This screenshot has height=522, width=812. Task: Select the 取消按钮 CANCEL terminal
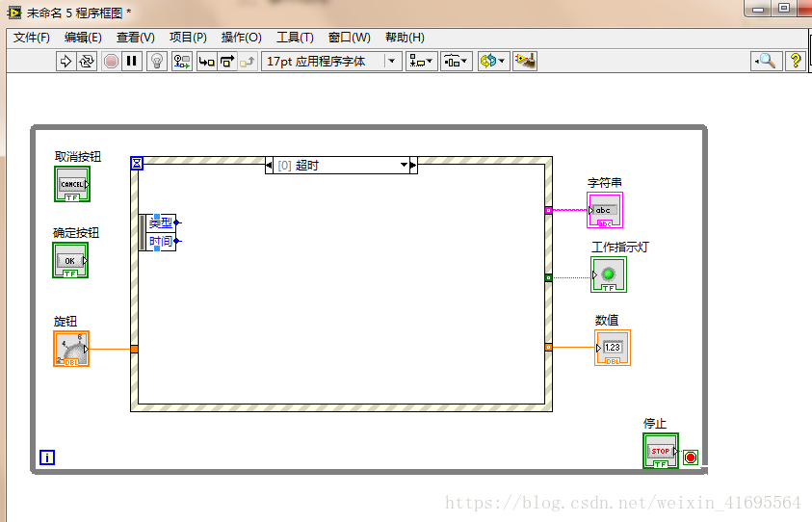coord(72,184)
